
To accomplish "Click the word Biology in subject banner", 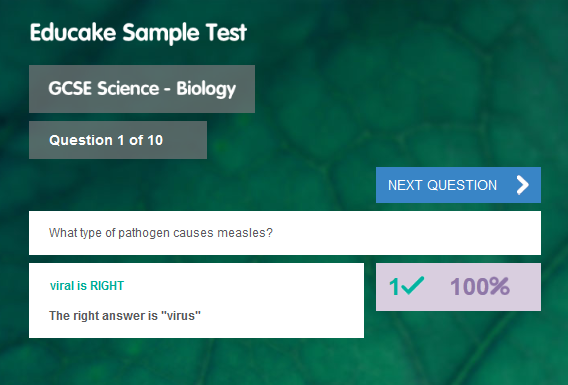I will [x=206, y=89].
